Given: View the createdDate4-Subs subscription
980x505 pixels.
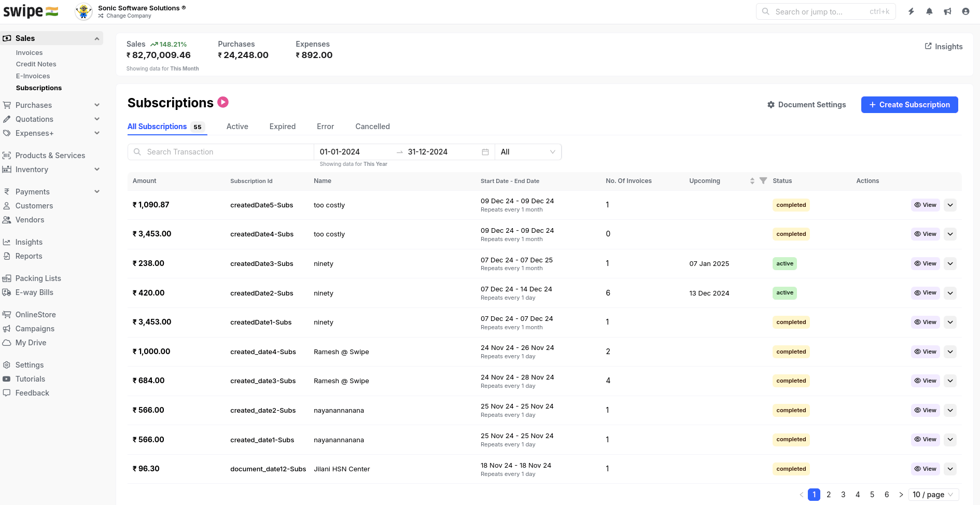Looking at the screenshot, I should point(926,234).
